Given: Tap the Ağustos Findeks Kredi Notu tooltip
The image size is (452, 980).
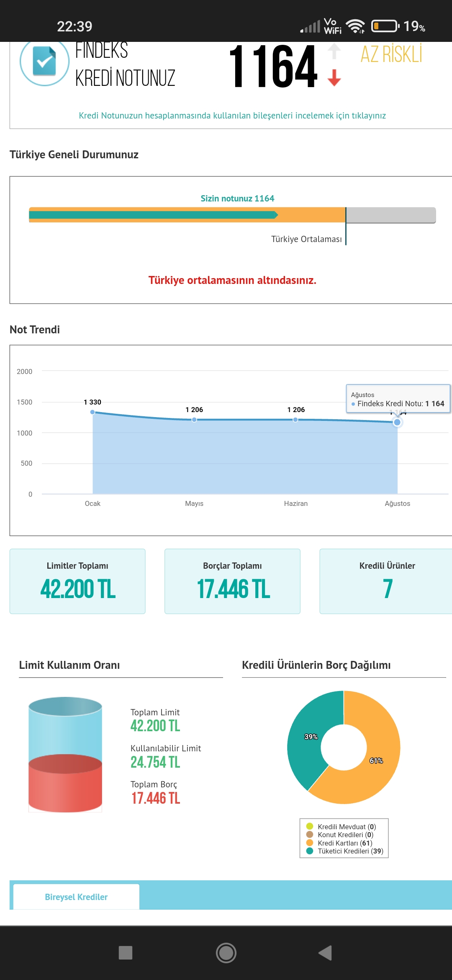Looking at the screenshot, I should [398, 399].
